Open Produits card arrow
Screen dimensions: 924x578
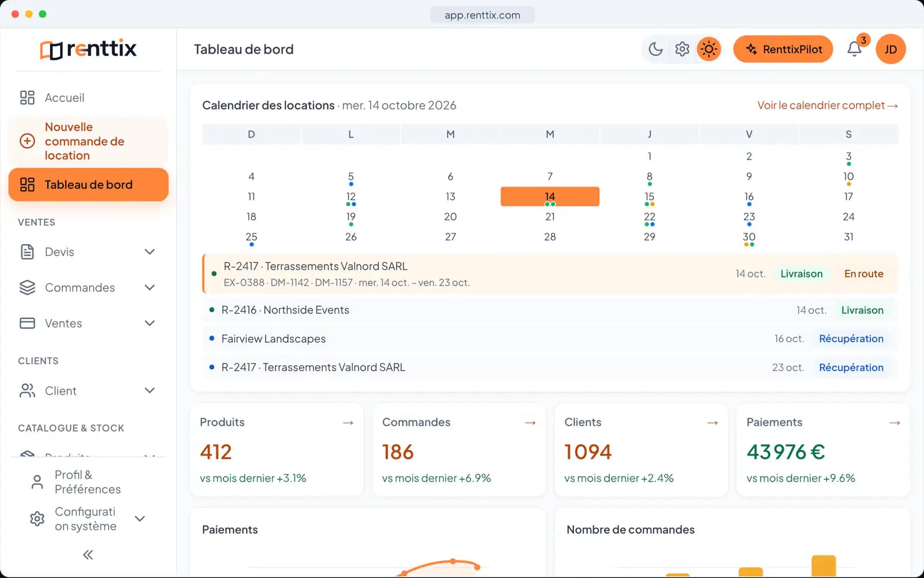click(x=348, y=423)
